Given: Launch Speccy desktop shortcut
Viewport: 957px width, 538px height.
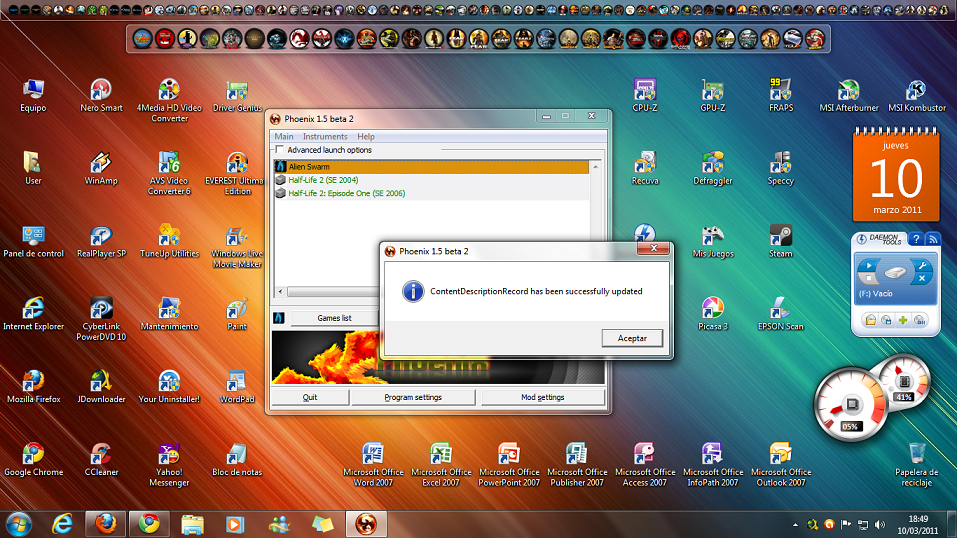Looking at the screenshot, I should coord(781,169).
